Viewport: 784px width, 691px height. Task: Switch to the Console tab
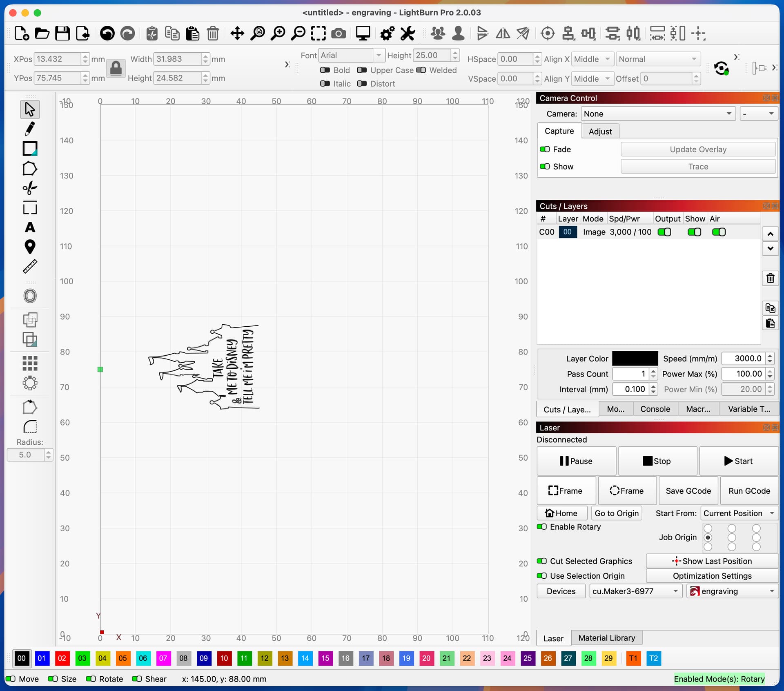655,409
